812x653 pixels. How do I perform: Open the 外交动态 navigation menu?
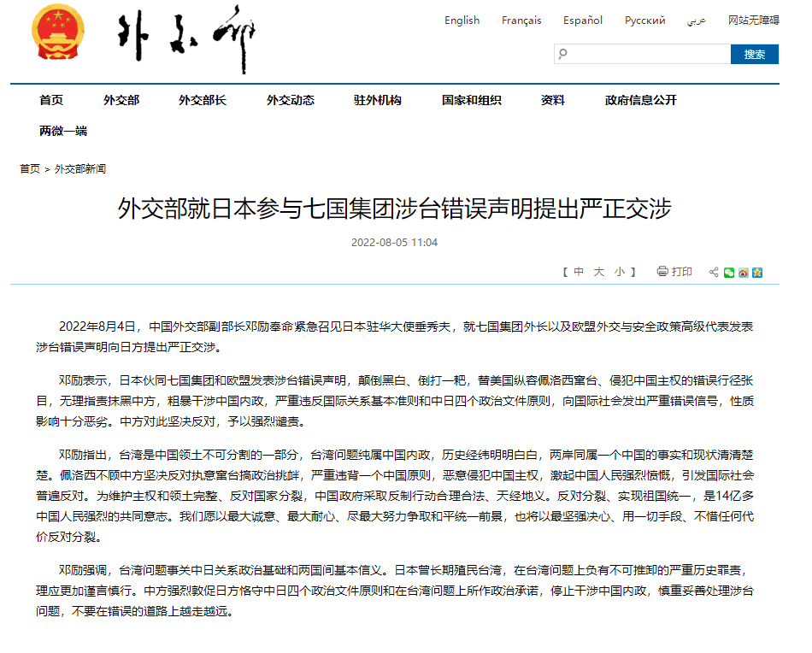pyautogui.click(x=291, y=100)
